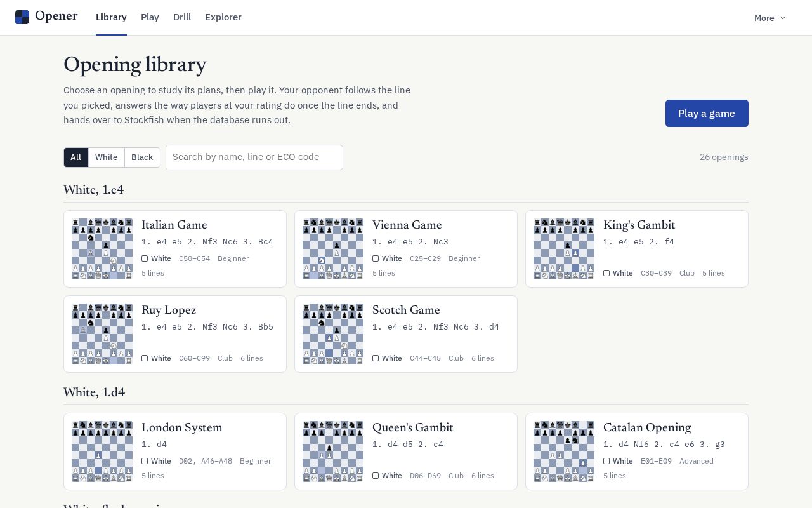Click ECO code C60–C99 on Ruy Lopez
Image resolution: width=812 pixels, height=508 pixels.
(194, 358)
